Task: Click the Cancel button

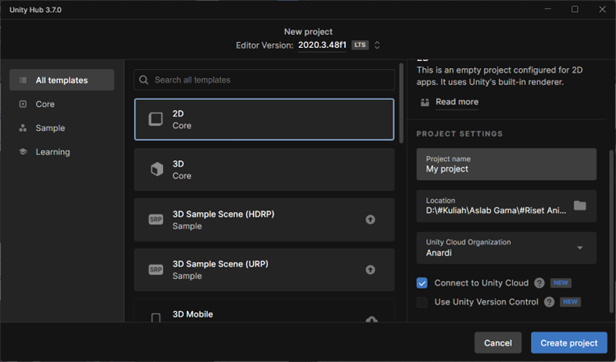Action: pyautogui.click(x=498, y=343)
